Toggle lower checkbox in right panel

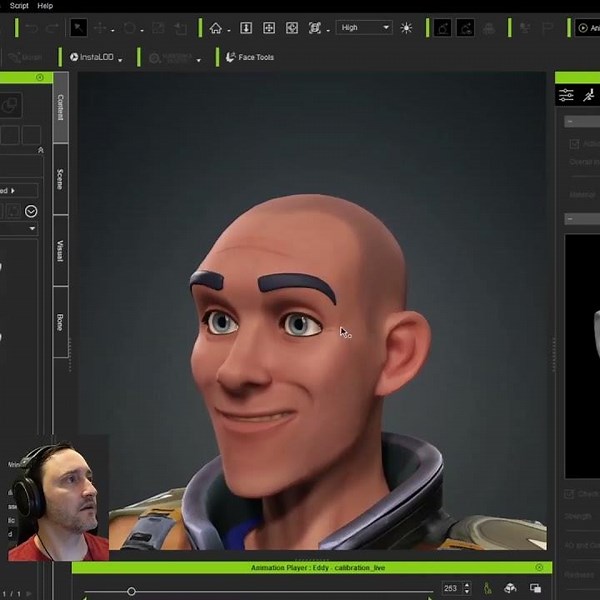[x=569, y=494]
